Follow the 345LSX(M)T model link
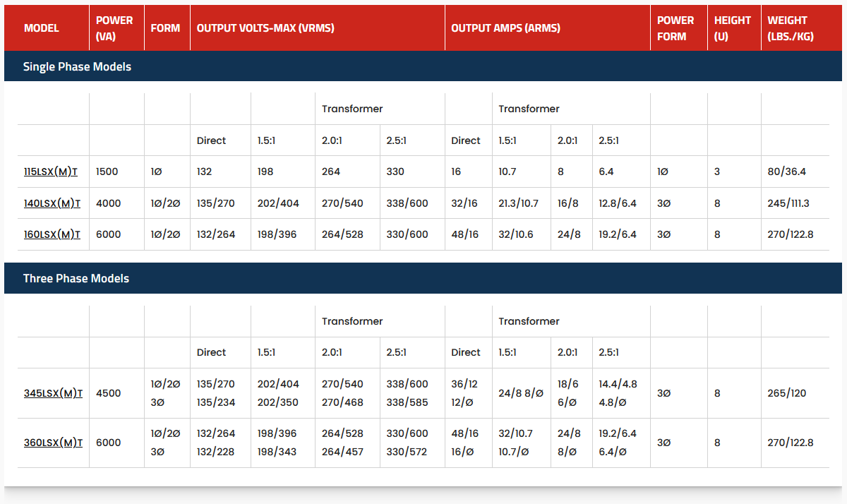Viewport: 847px width, 504px height. pos(53,393)
